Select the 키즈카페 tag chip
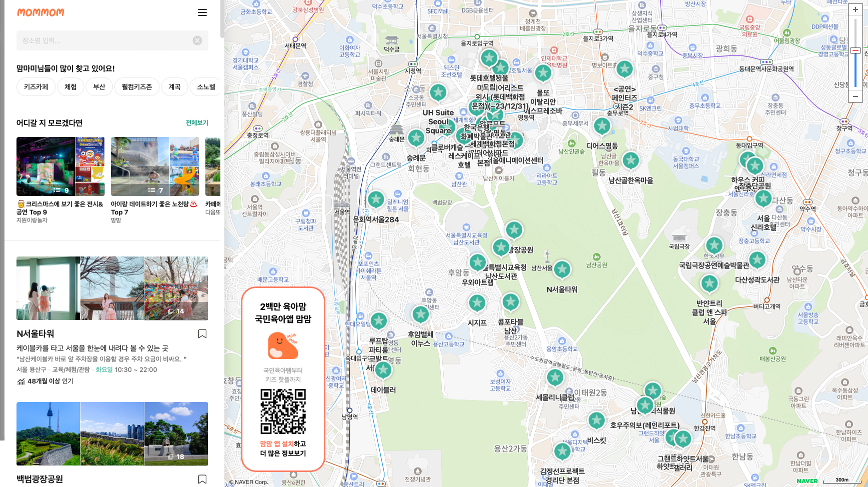 36,86
